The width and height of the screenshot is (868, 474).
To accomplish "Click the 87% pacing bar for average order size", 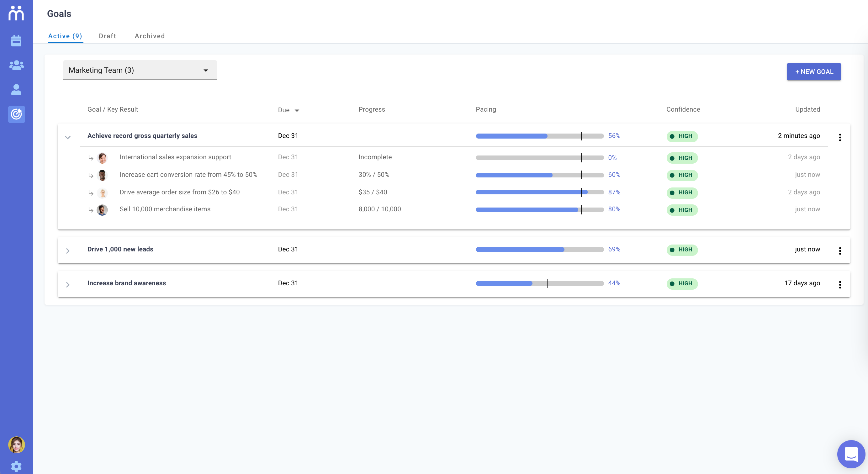I will pyautogui.click(x=539, y=192).
